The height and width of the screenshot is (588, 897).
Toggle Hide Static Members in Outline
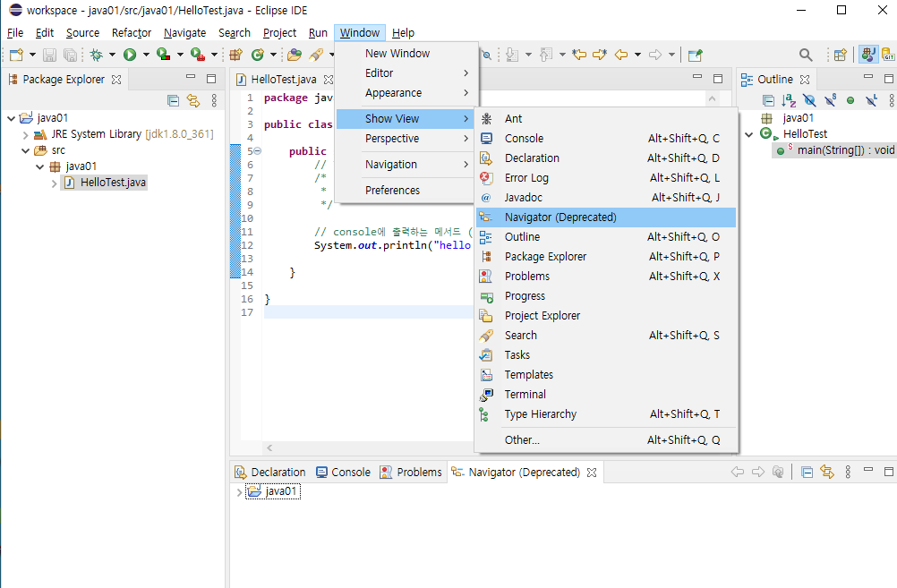click(830, 100)
